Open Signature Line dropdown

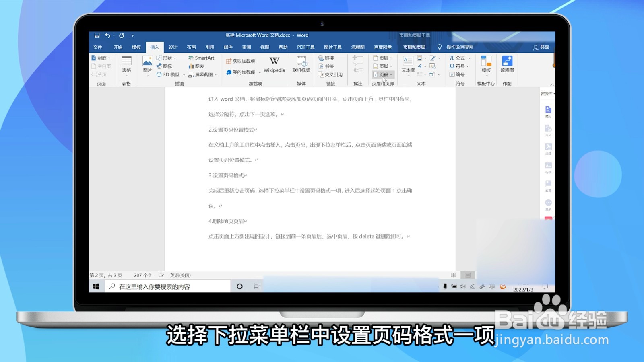click(434, 58)
